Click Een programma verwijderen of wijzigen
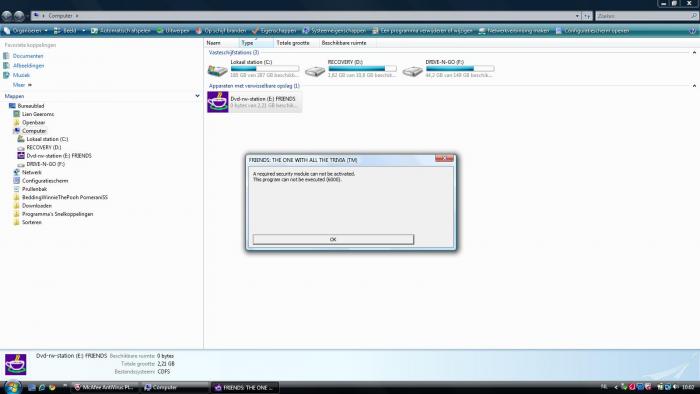The image size is (700, 394). coord(422,31)
